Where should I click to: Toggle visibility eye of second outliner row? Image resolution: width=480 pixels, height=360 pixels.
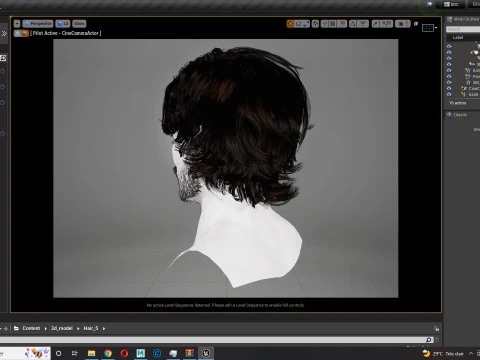(449, 52)
